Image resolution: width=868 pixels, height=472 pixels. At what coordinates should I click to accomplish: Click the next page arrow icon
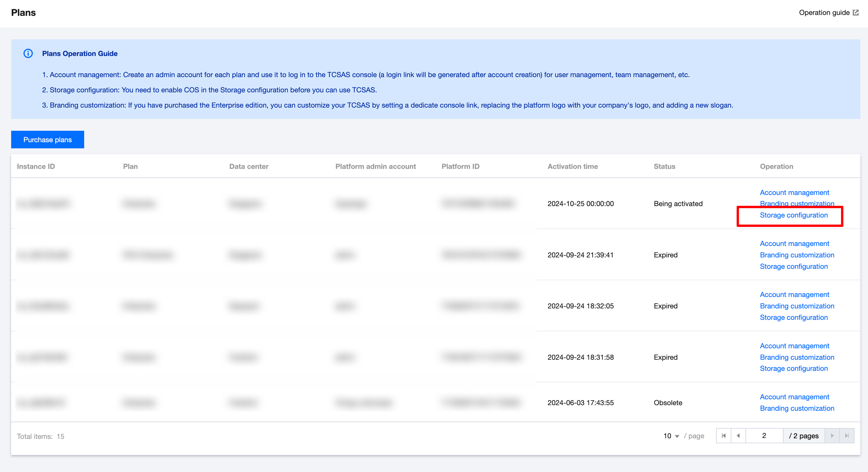[x=832, y=436]
